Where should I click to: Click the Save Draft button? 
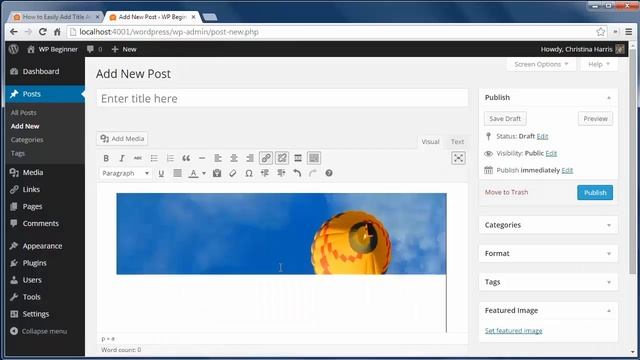505,119
